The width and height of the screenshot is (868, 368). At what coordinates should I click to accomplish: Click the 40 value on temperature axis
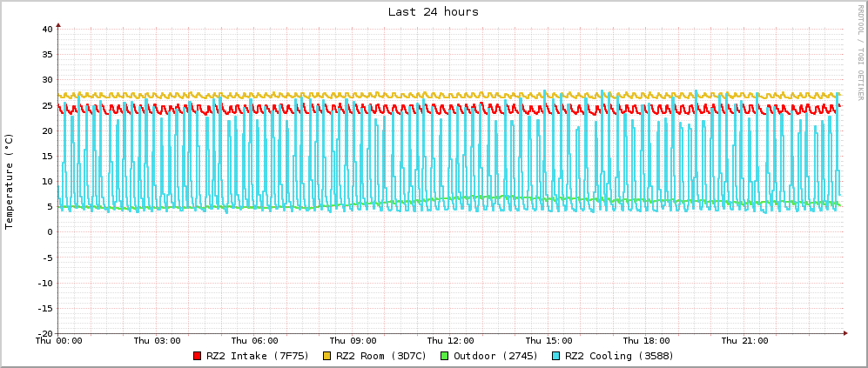click(48, 30)
